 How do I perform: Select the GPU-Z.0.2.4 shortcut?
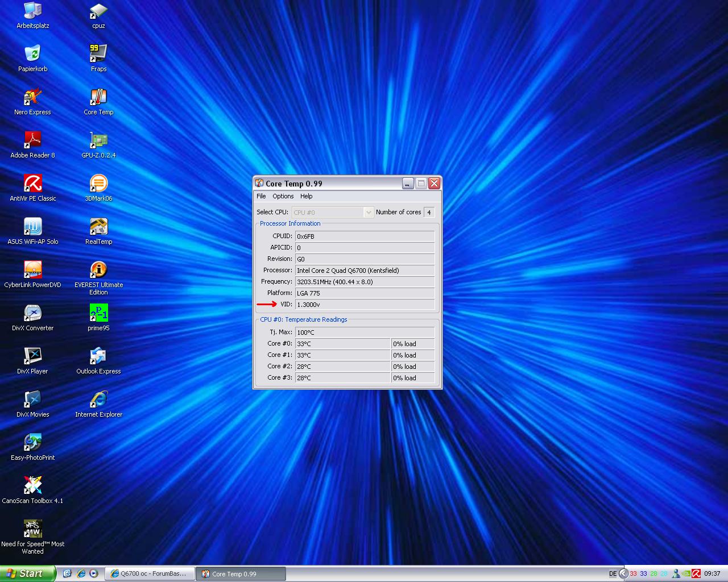[x=98, y=145]
